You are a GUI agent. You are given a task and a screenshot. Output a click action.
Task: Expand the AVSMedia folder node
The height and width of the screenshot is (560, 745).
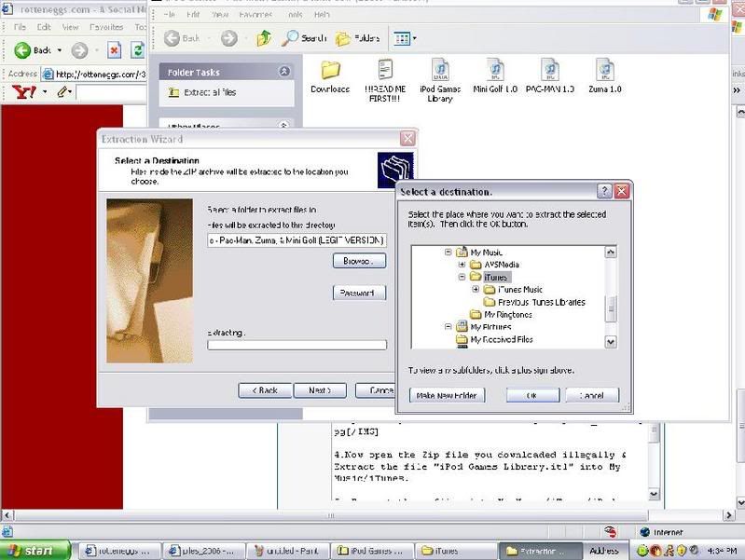tap(462, 265)
